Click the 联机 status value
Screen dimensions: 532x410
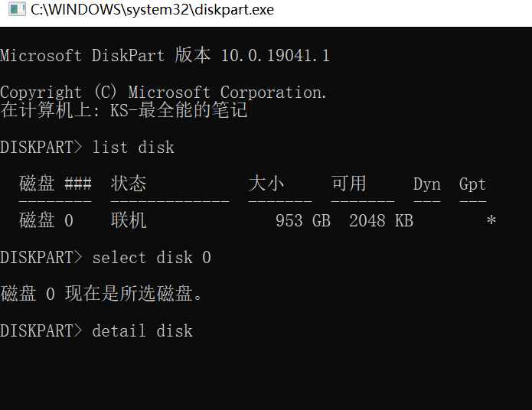pyautogui.click(x=129, y=220)
